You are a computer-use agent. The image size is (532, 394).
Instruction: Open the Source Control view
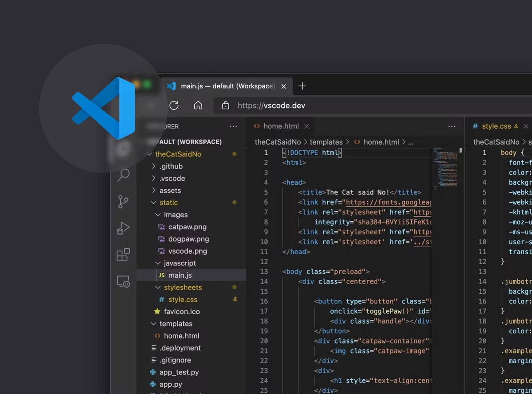coord(123,202)
